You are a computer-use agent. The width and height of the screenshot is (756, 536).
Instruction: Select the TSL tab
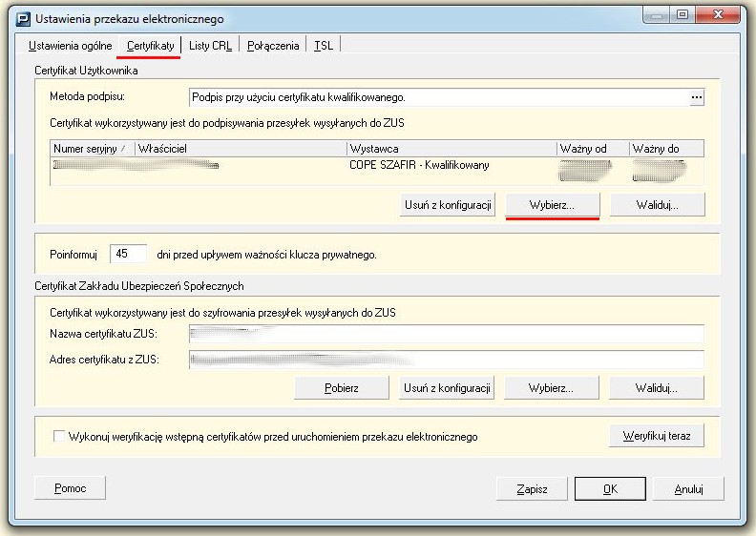click(324, 46)
